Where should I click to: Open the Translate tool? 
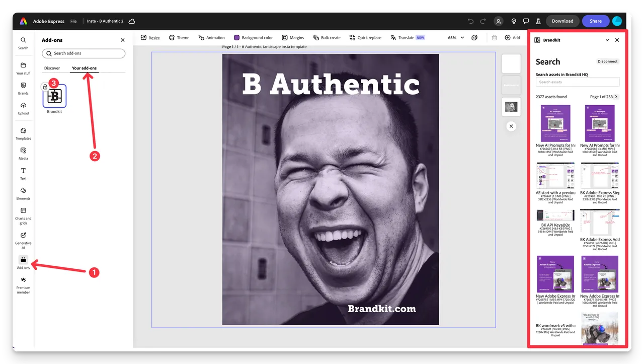pyautogui.click(x=408, y=38)
